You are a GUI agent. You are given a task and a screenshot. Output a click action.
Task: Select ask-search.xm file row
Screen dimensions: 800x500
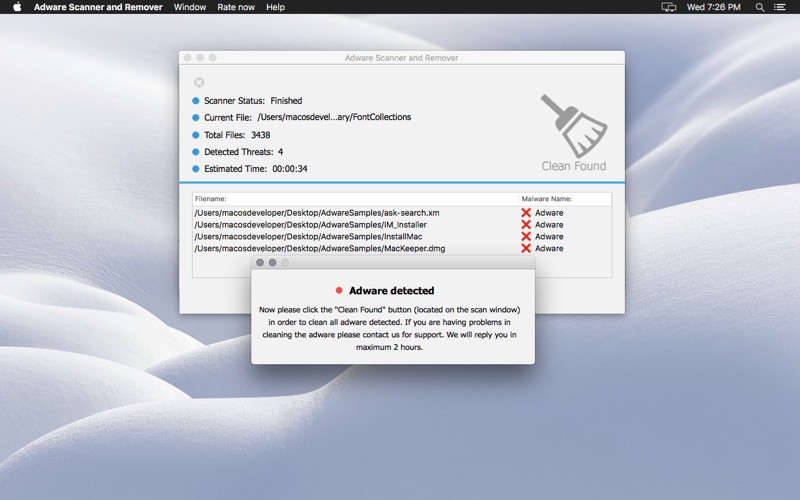click(x=402, y=213)
